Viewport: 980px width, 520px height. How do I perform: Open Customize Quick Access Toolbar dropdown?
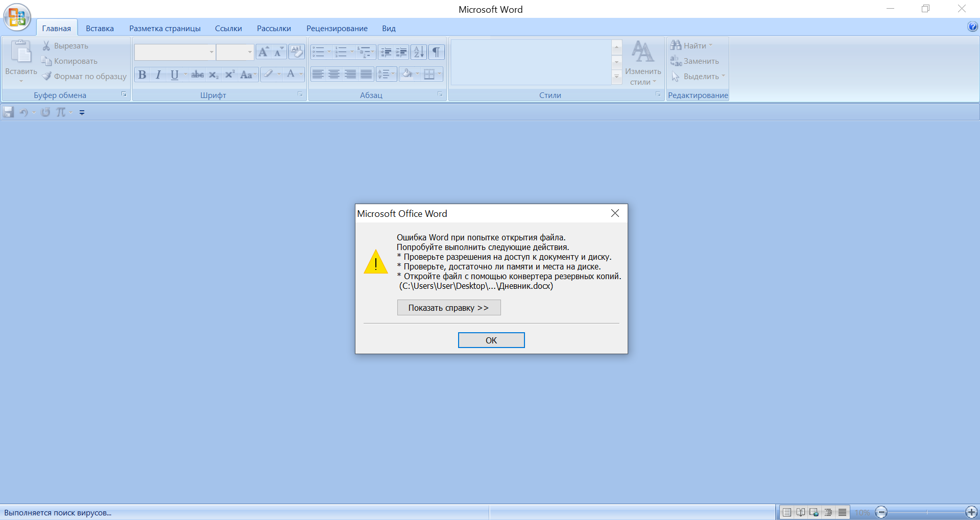click(x=82, y=112)
